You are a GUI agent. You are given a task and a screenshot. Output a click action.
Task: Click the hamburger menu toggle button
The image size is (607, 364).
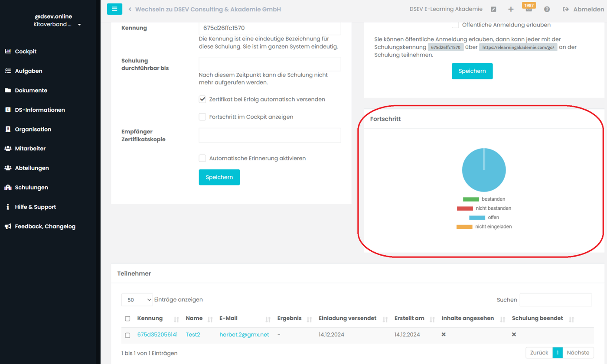tap(114, 9)
